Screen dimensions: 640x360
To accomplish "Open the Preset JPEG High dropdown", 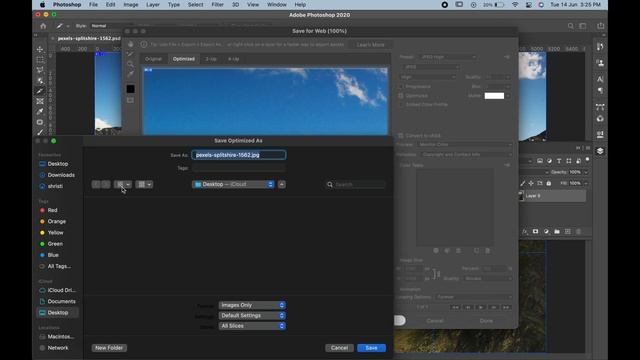I will 448,57.
